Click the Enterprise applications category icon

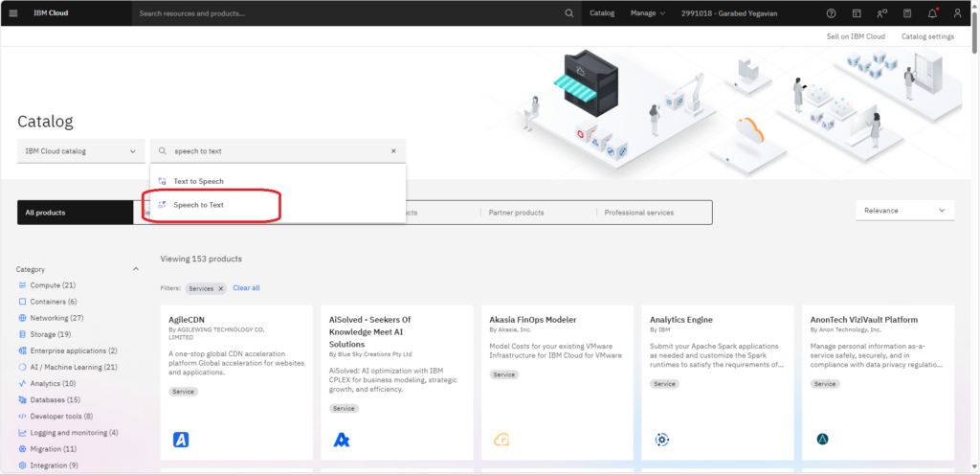(x=23, y=351)
